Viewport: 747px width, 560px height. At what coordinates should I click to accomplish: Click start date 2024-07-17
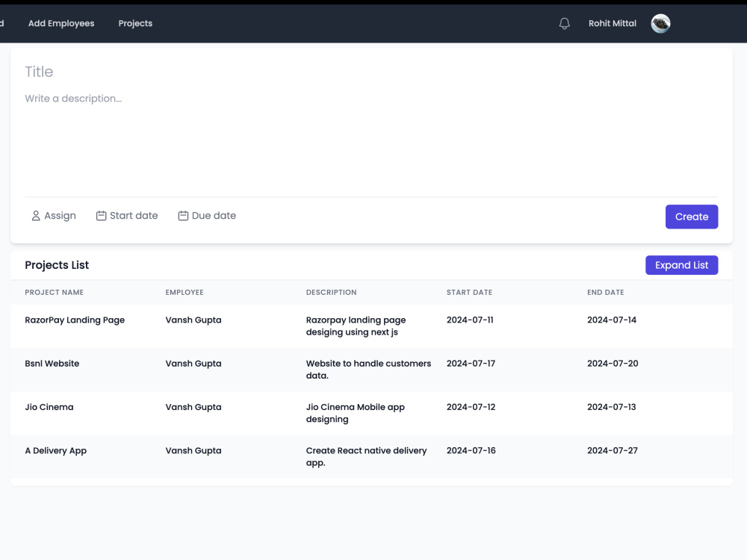pyautogui.click(x=471, y=364)
